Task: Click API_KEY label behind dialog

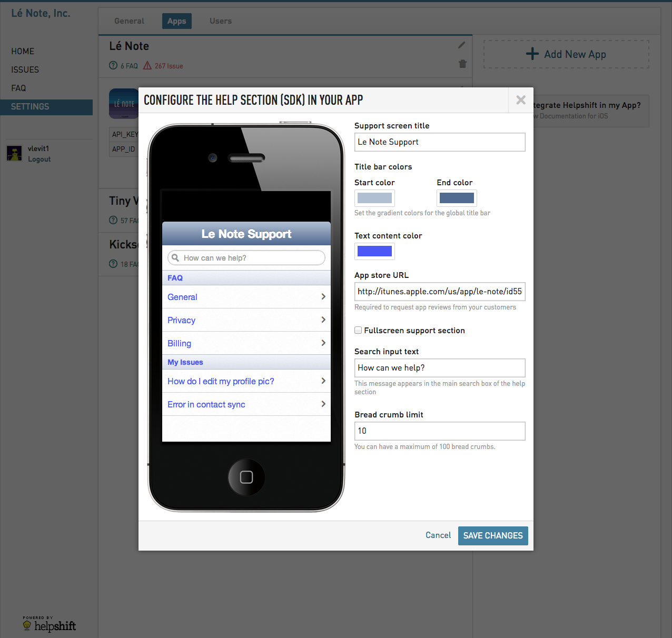Action: click(125, 134)
